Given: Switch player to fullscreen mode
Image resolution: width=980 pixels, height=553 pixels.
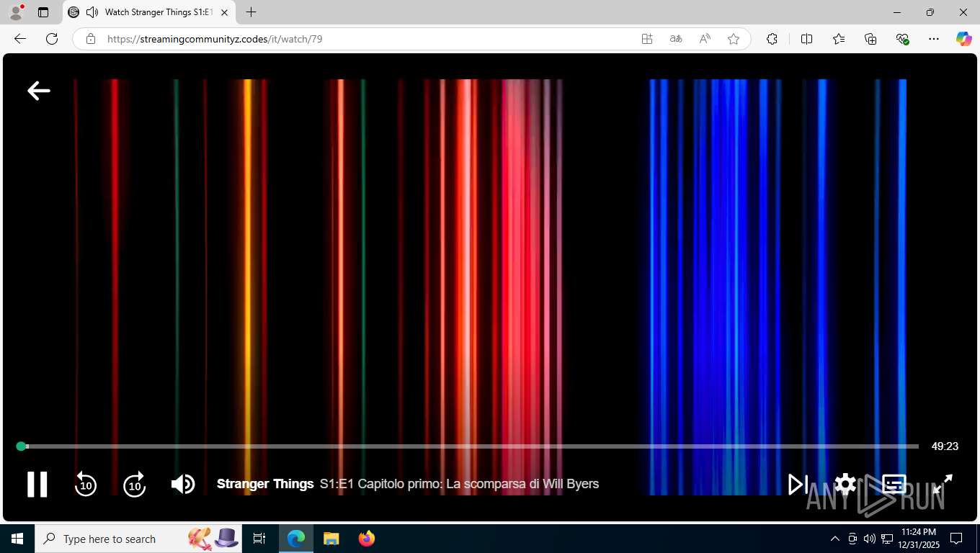Looking at the screenshot, I should pos(943,484).
